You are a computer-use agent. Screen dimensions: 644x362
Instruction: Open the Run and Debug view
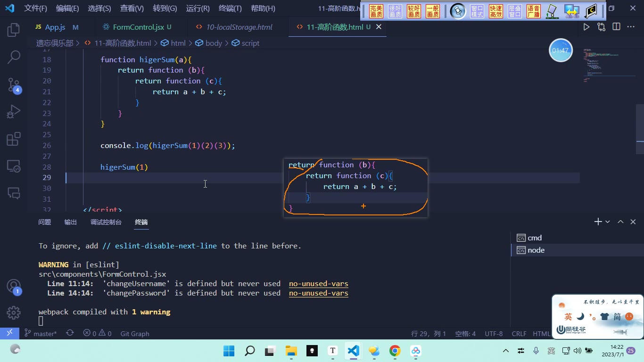(x=14, y=112)
